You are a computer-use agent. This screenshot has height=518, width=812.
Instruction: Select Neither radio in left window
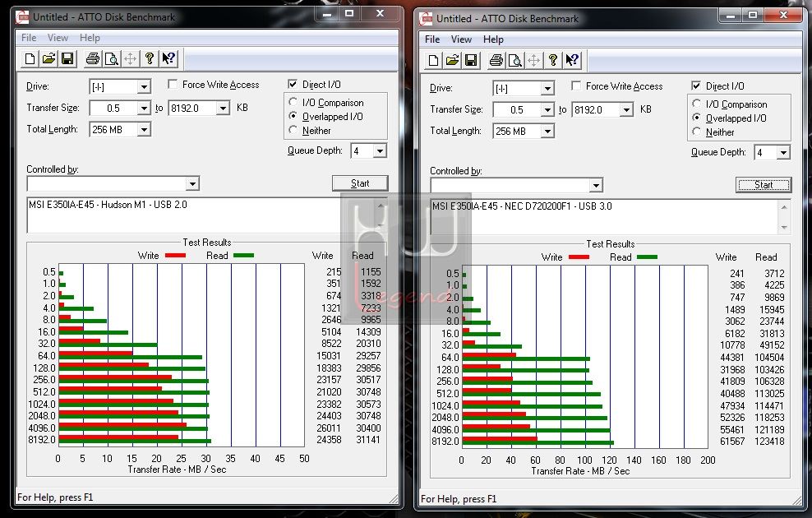point(293,130)
